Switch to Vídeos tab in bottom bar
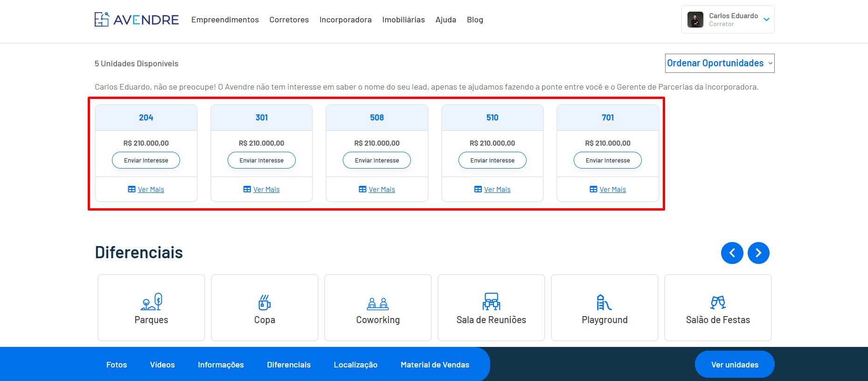 coord(162,365)
